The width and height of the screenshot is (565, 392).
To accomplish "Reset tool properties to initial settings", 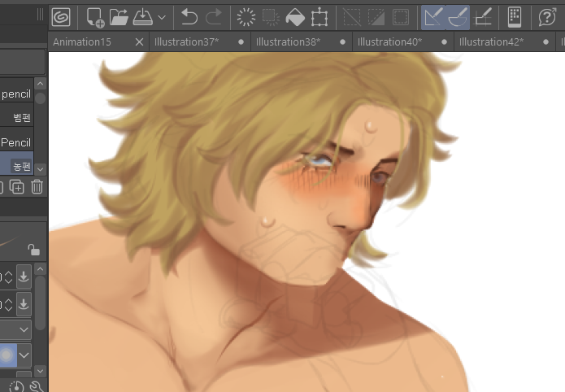I will (x=16, y=386).
